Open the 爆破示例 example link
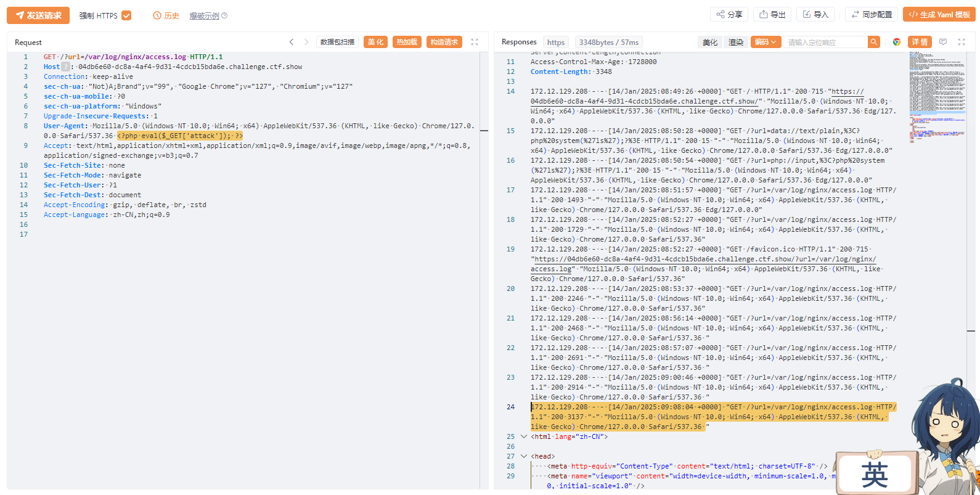Viewport: 980px width, 495px height. [x=204, y=16]
